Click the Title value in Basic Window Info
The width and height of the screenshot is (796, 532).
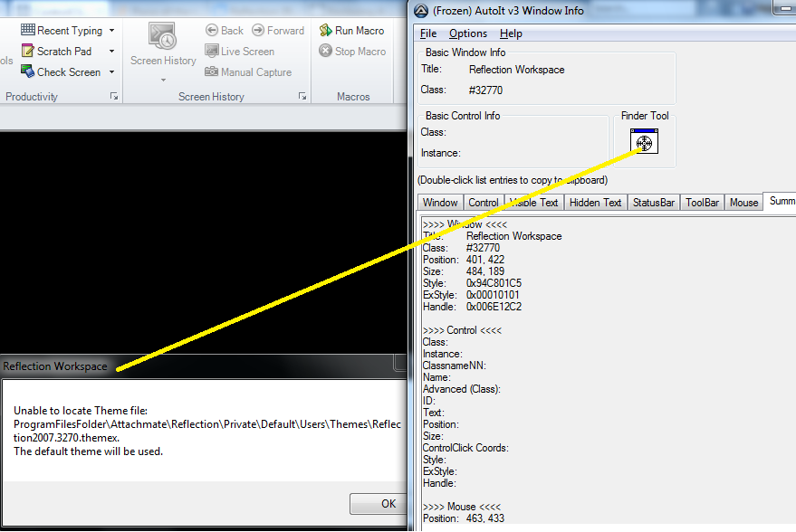pyautogui.click(x=517, y=70)
